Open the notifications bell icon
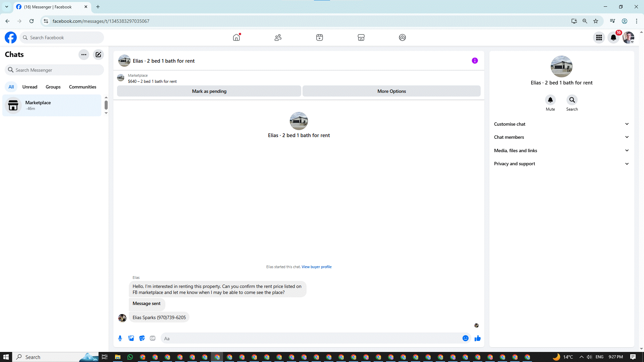Screen dimensions: 644x362 coord(614,38)
